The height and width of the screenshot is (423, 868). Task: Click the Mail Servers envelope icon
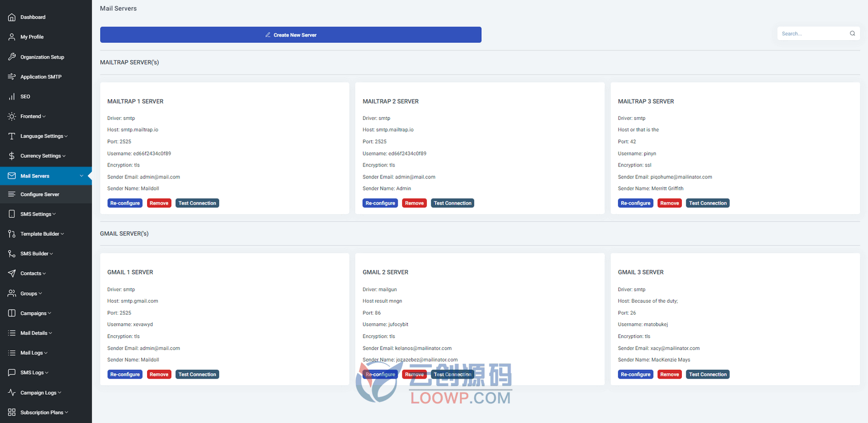coord(11,176)
